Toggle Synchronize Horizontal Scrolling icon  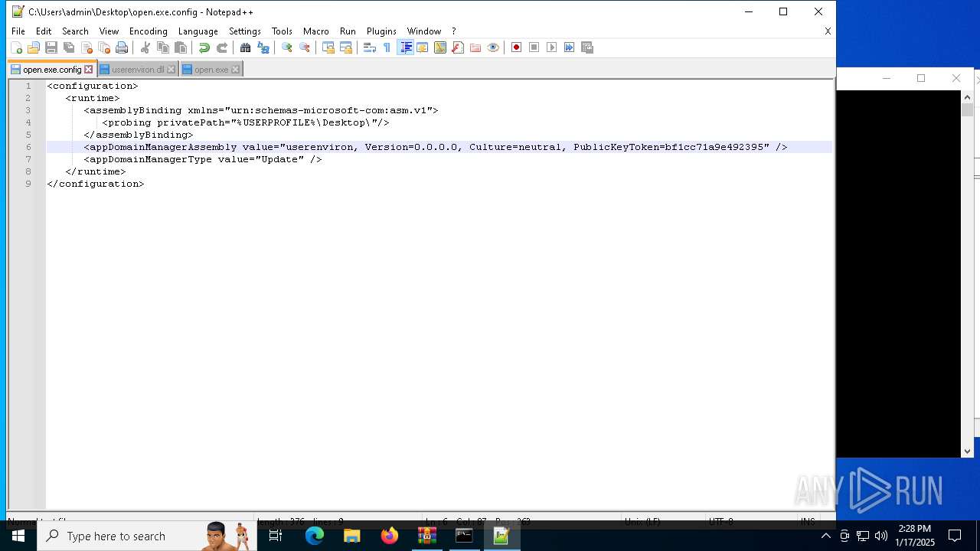[x=346, y=47]
